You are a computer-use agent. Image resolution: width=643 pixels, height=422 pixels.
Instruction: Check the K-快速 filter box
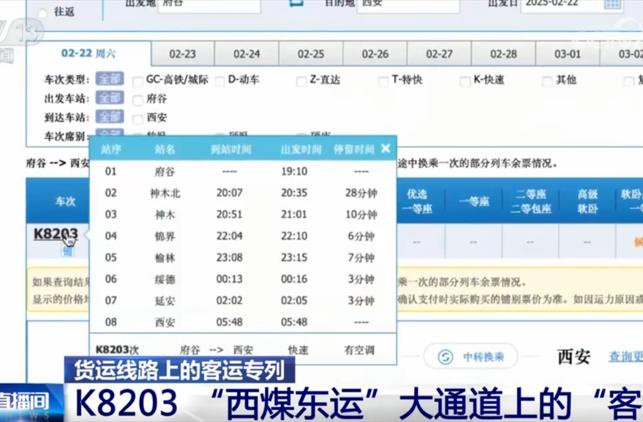click(x=464, y=80)
